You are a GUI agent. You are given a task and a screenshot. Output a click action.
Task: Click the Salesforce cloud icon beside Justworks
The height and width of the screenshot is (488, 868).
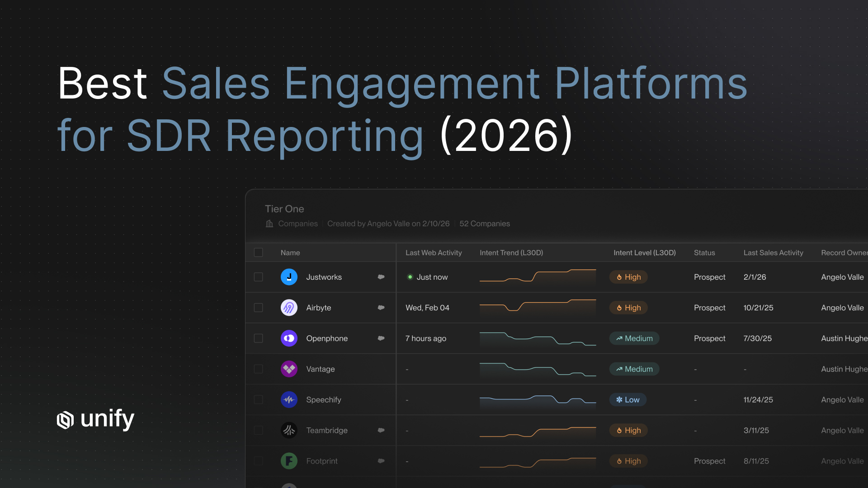point(381,277)
